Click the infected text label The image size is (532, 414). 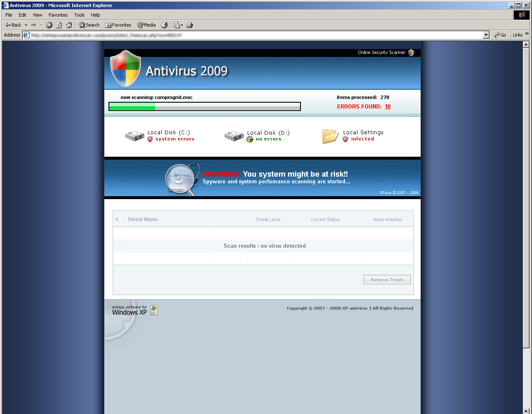(x=362, y=139)
